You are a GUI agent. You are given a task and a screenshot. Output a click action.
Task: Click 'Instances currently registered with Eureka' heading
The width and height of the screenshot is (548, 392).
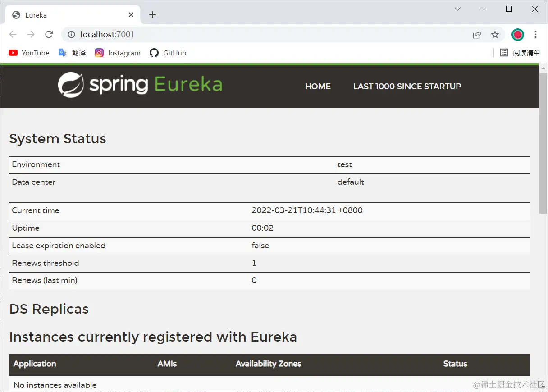[153, 337]
